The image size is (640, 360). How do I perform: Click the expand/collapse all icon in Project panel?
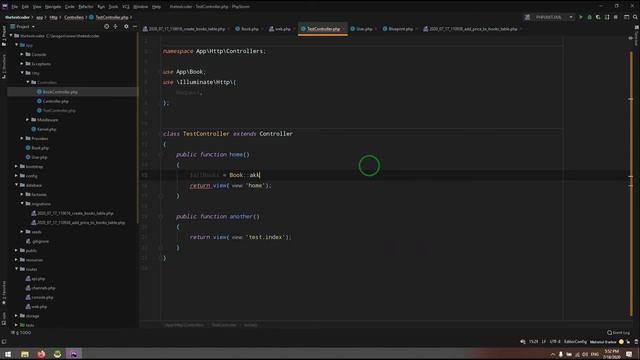pyautogui.click(x=116, y=27)
